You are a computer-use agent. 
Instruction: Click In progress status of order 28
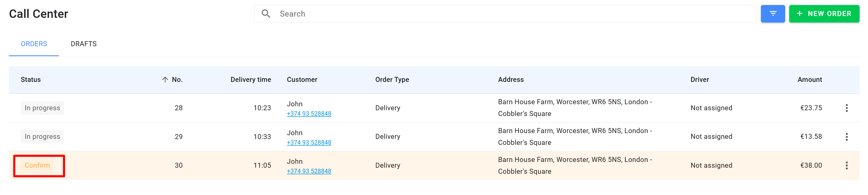(x=42, y=108)
